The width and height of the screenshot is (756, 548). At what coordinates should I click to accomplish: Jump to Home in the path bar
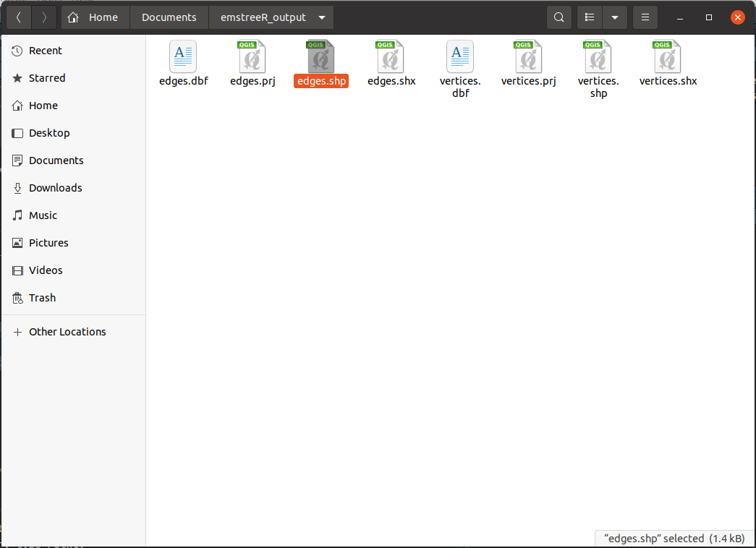click(94, 17)
